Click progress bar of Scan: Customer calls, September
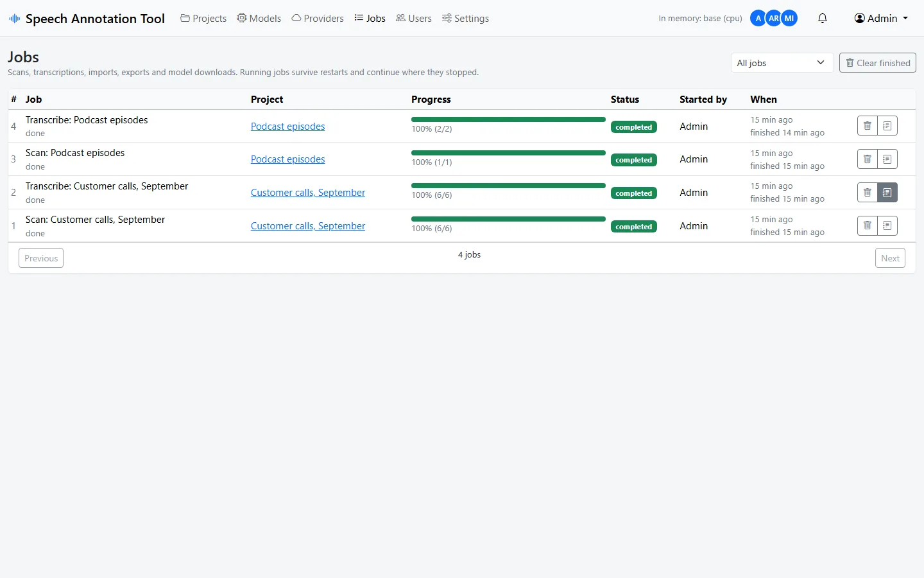Viewport: 924px width, 578px height. click(508, 219)
